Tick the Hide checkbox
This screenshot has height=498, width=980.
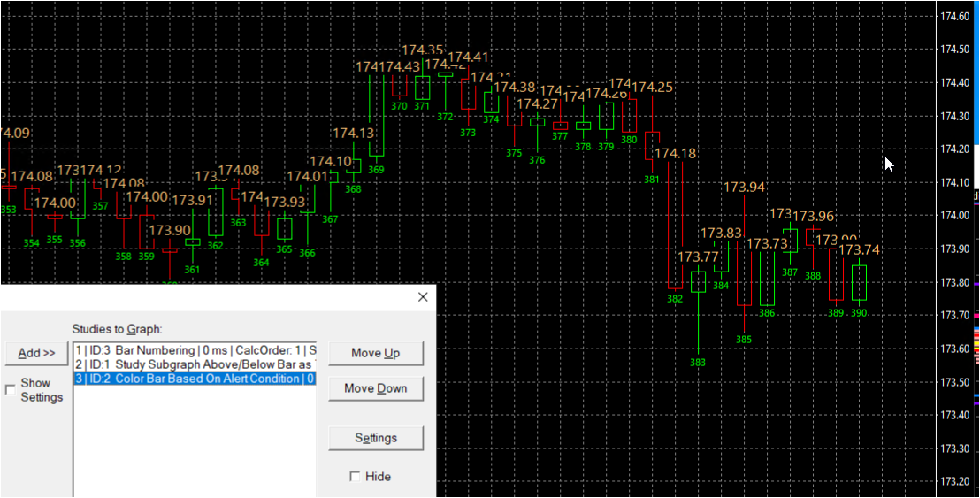355,477
